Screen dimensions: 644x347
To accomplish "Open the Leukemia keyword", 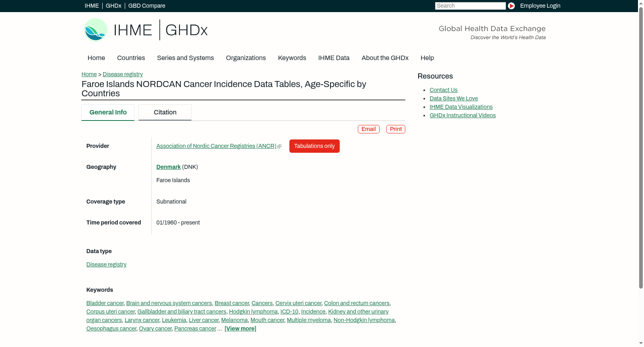I will click(174, 320).
